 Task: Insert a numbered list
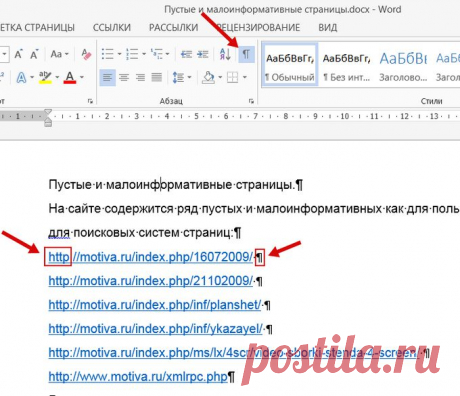coord(132,54)
